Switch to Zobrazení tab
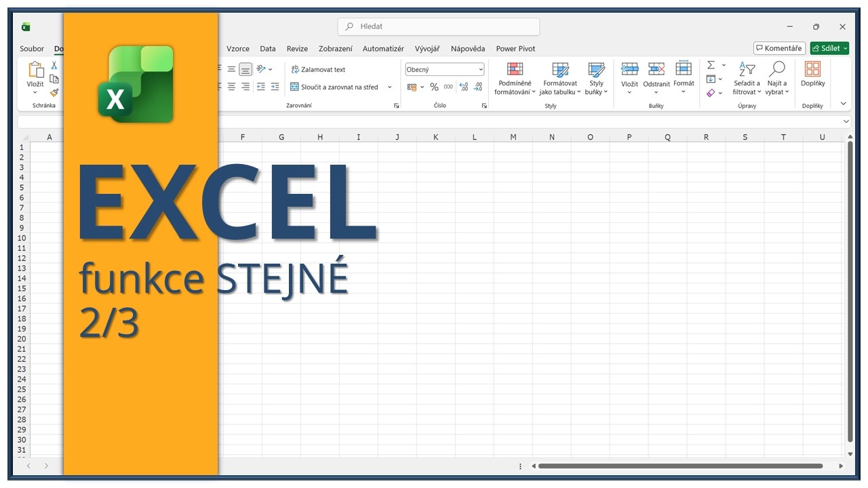 coord(336,49)
